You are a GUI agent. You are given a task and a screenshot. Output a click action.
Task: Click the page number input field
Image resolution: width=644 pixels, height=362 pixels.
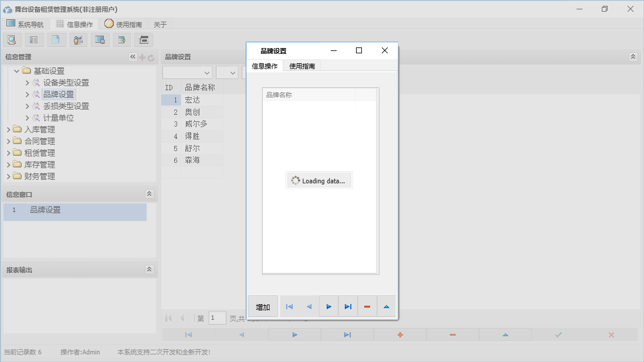coord(217,317)
